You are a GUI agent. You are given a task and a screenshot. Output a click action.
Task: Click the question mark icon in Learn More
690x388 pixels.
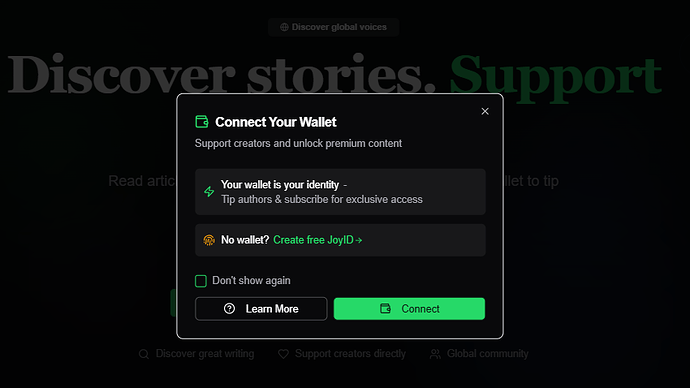[x=229, y=308]
